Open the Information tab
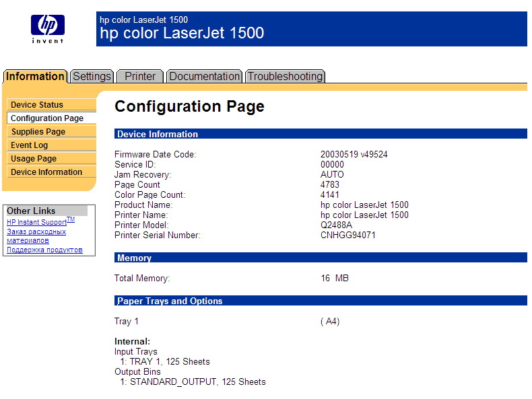This screenshot has width=532, height=399. click(35, 76)
